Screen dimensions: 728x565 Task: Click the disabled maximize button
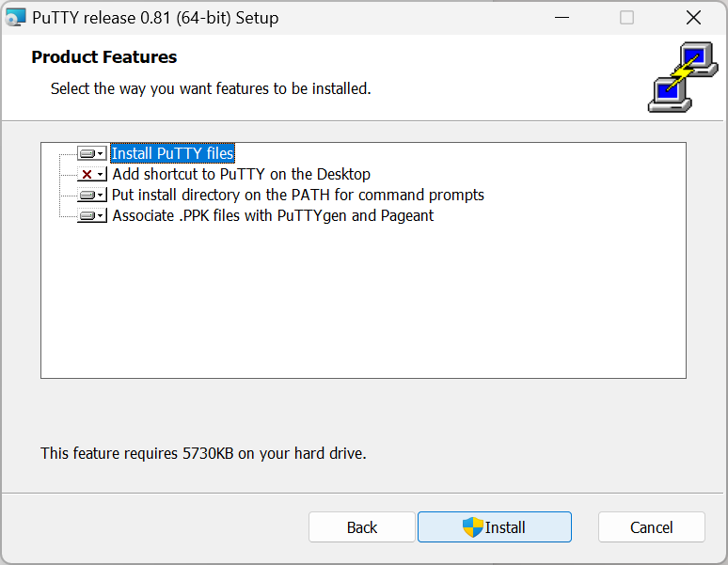click(x=627, y=17)
